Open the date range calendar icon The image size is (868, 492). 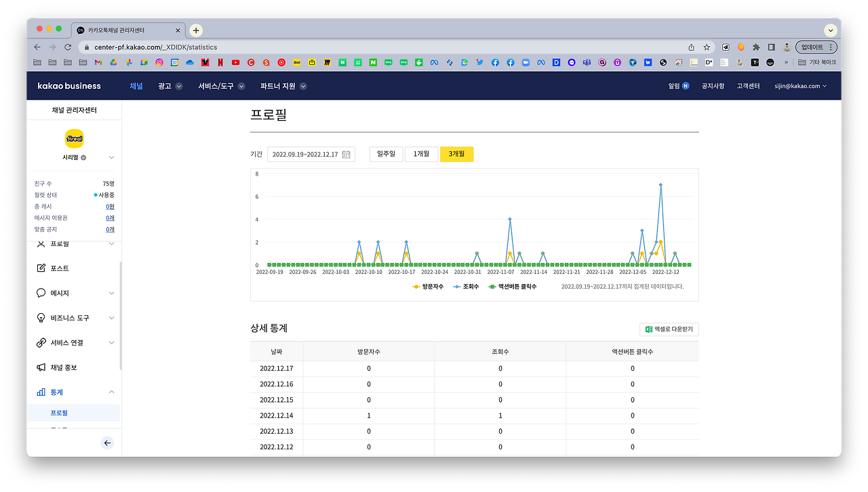pyautogui.click(x=346, y=155)
